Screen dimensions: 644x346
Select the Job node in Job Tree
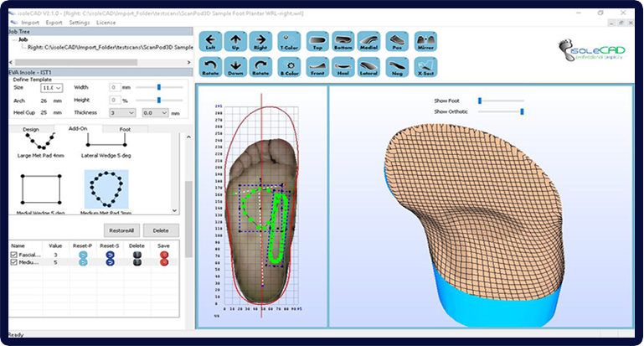[x=23, y=39]
